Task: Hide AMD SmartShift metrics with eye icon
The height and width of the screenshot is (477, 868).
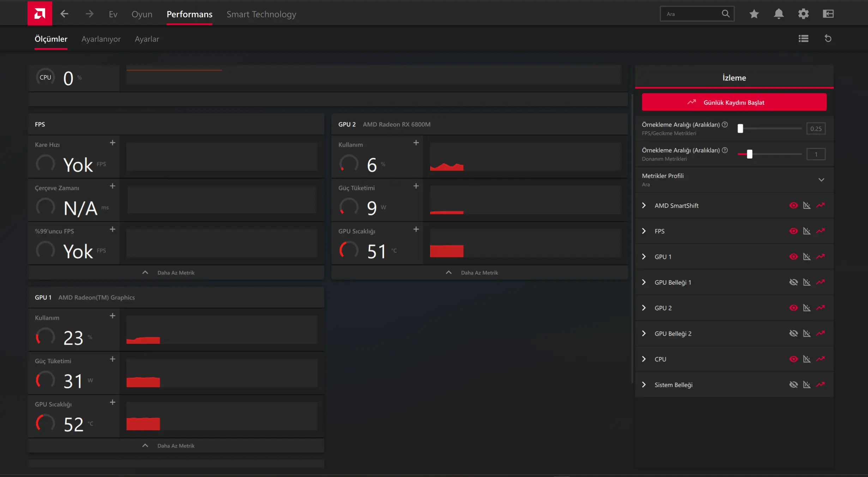Action: point(793,205)
